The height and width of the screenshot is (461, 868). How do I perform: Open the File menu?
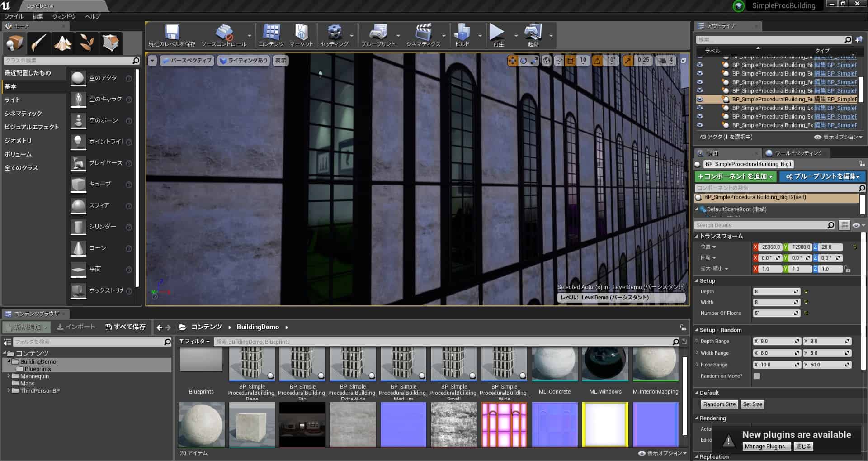point(14,16)
